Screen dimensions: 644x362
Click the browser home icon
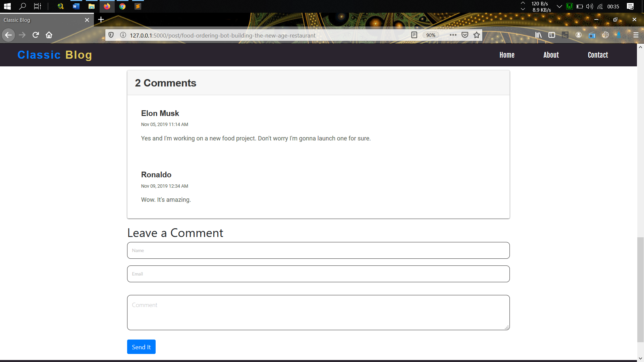(49, 35)
